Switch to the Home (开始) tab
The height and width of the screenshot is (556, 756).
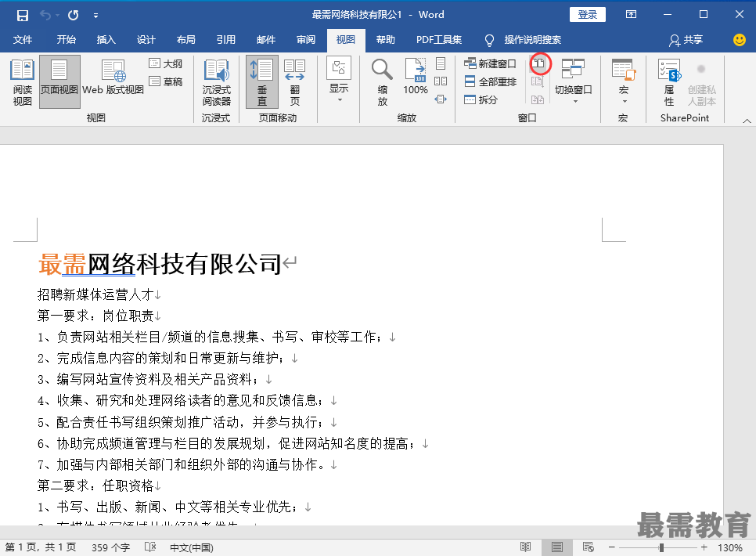coord(66,40)
